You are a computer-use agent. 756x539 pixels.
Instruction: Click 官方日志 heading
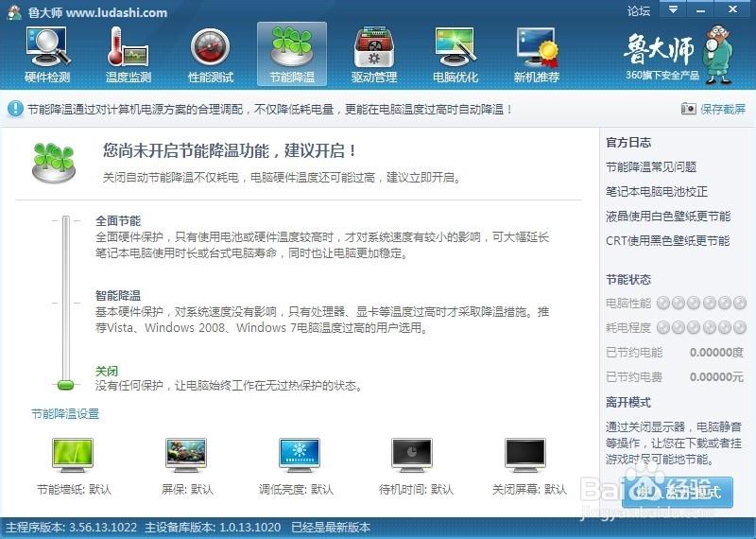(x=628, y=143)
